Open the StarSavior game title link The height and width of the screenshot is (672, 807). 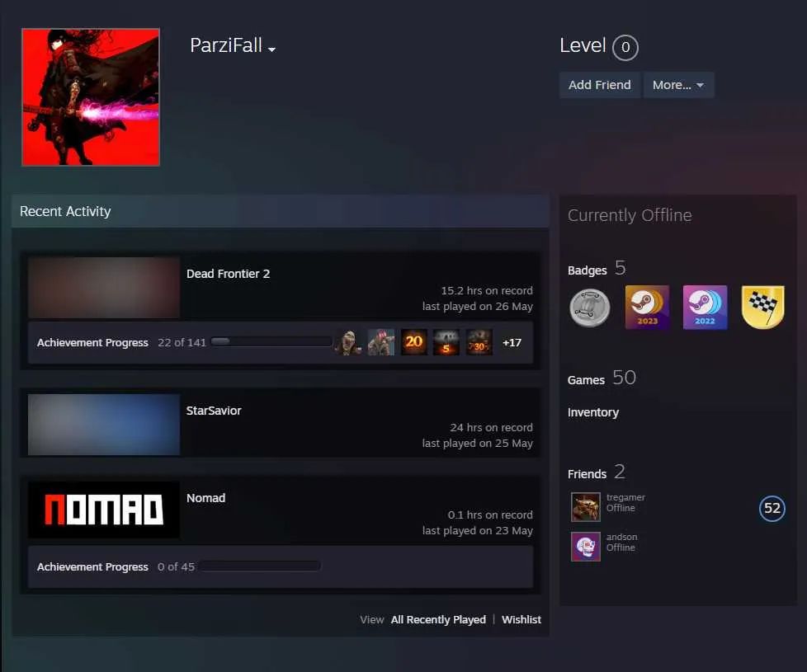[x=214, y=411]
